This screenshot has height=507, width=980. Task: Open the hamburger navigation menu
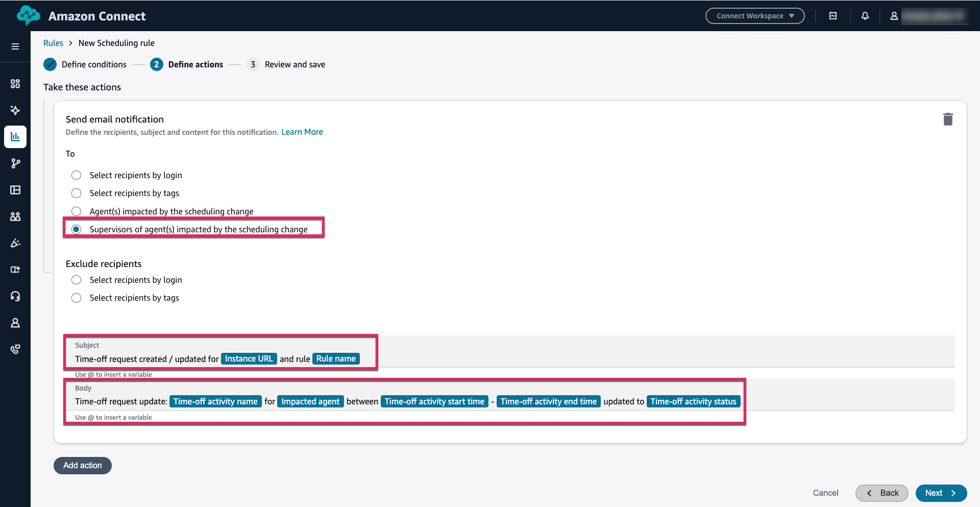[15, 46]
